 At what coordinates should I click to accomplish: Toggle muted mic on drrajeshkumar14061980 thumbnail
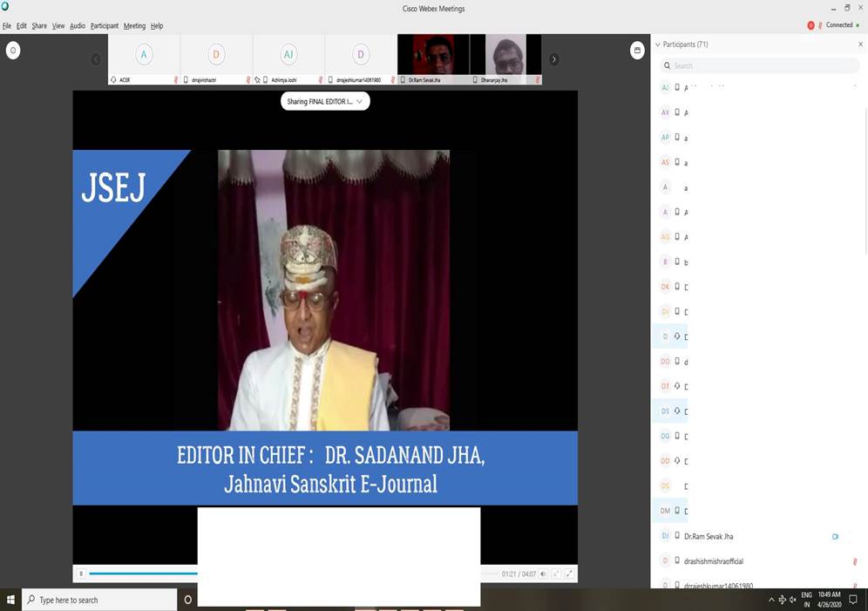click(x=393, y=79)
